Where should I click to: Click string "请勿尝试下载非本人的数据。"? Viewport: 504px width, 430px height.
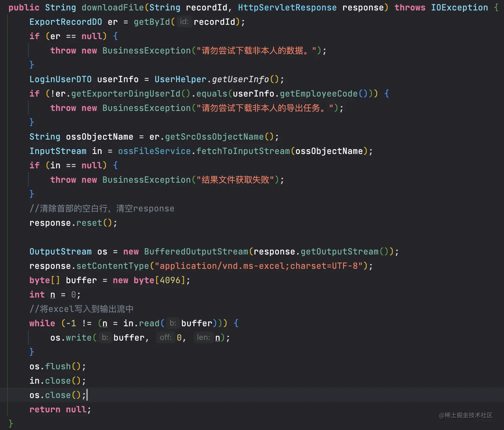256,50
